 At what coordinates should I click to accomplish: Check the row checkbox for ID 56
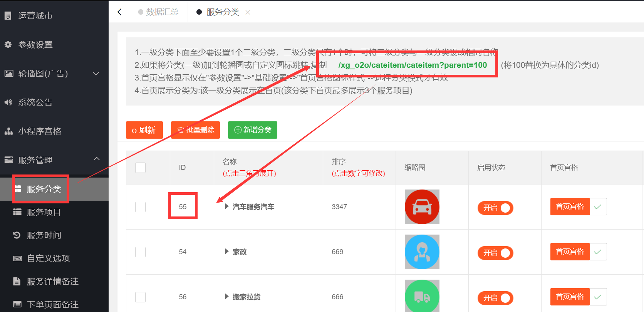(140, 297)
